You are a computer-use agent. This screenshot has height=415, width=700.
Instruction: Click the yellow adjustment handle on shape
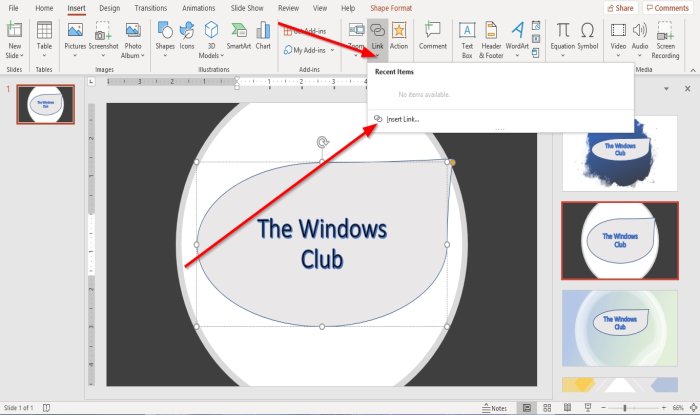coord(453,163)
